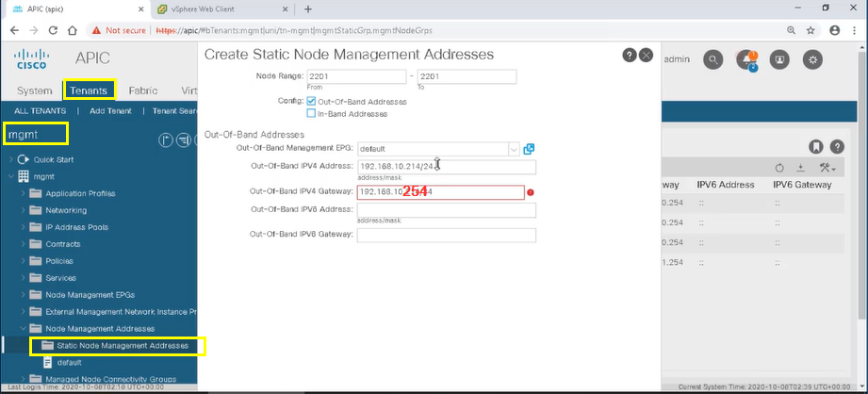This screenshot has width=868, height=394.
Task: Download the table via download icon
Action: 800,168
